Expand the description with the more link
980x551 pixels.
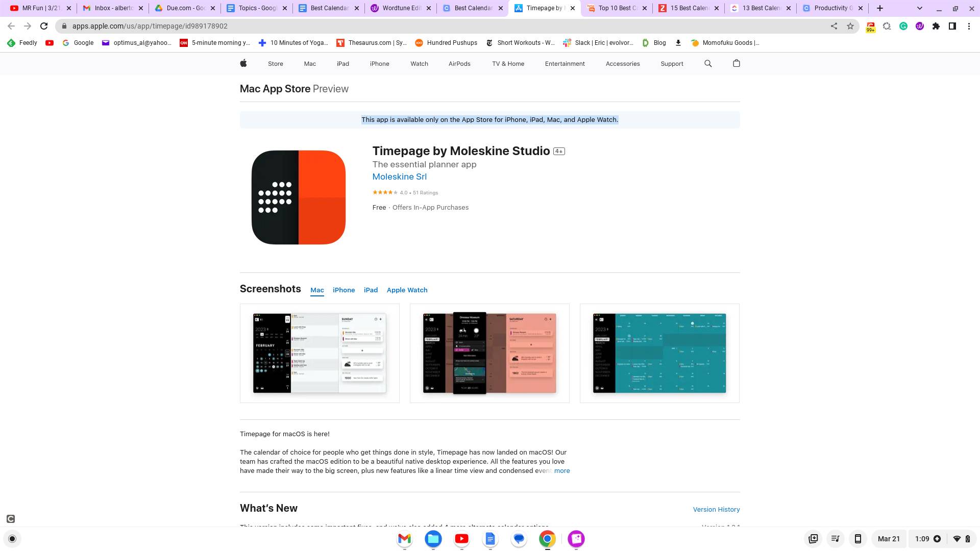562,470
